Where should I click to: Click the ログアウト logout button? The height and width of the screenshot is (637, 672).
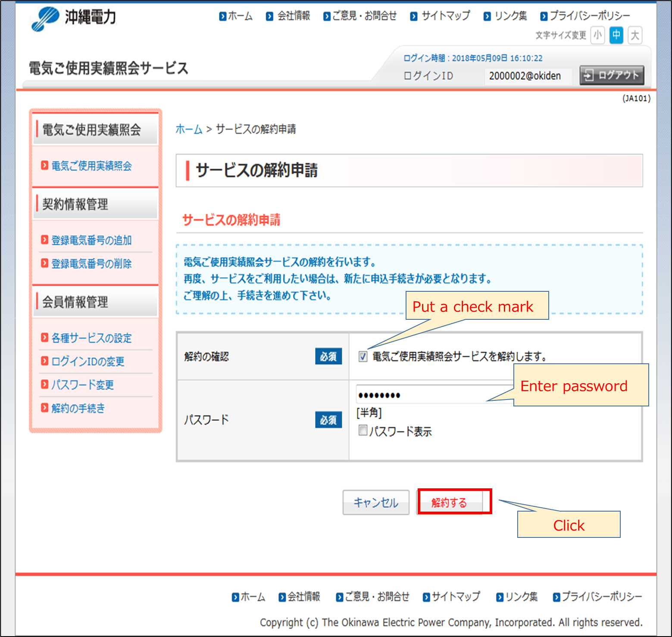point(612,75)
